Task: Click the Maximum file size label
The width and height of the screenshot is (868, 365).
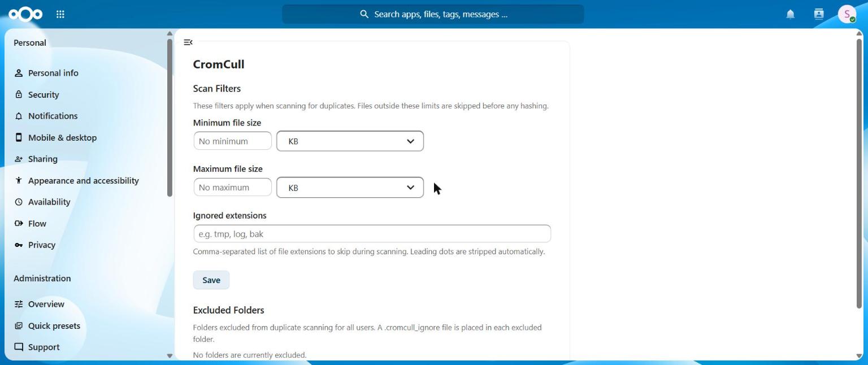Action: click(x=228, y=169)
